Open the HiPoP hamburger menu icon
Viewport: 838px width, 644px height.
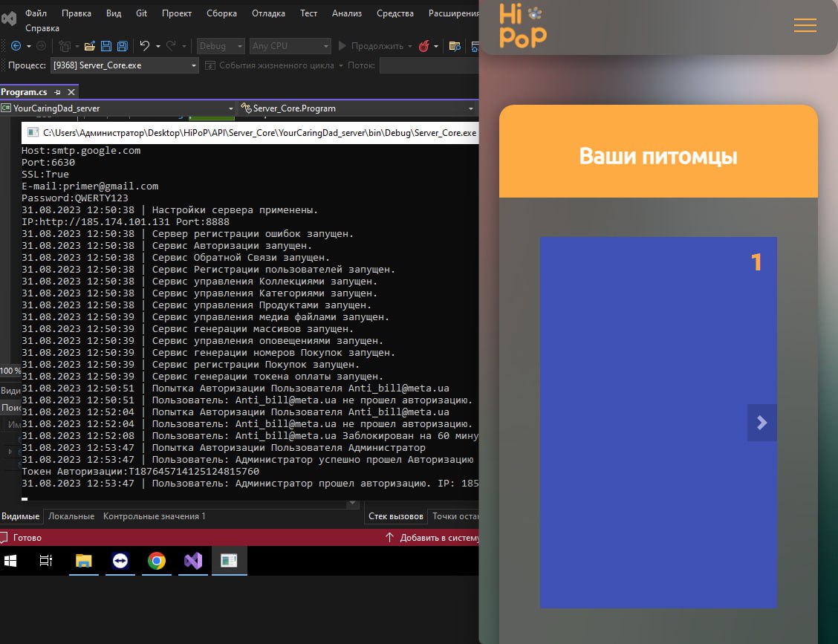coord(805,25)
